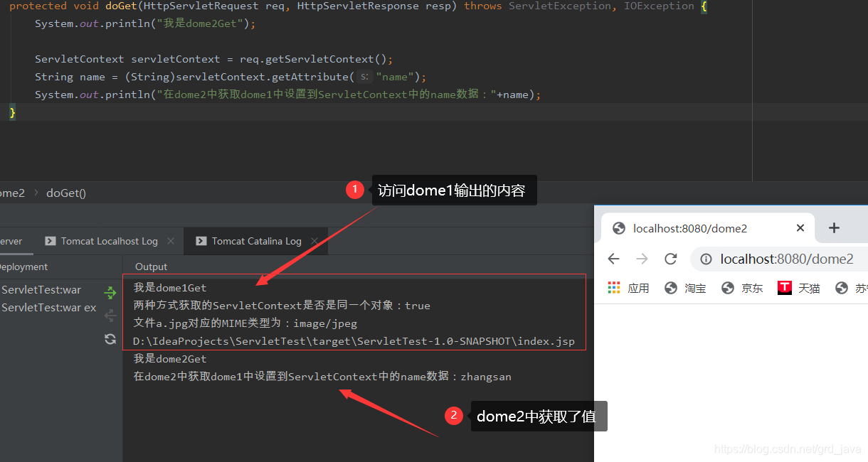Open the 天猫 bookmark
The height and width of the screenshot is (462, 868).
(799, 288)
